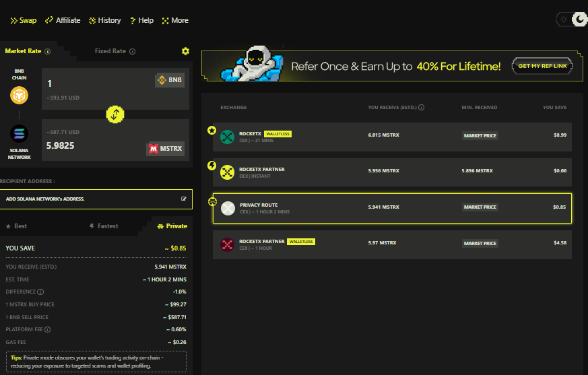
Task: Show the Platform Fee info icon
Action: click(48, 330)
